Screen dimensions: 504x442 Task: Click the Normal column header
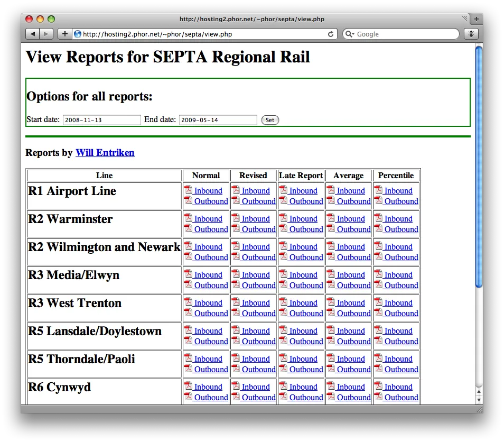click(x=206, y=176)
